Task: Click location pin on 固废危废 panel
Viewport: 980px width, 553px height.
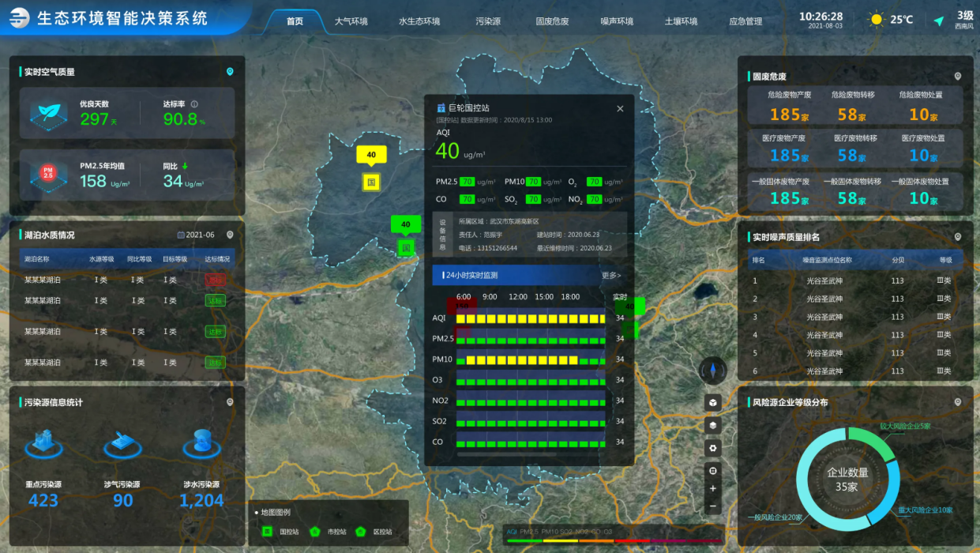Action: click(x=958, y=77)
